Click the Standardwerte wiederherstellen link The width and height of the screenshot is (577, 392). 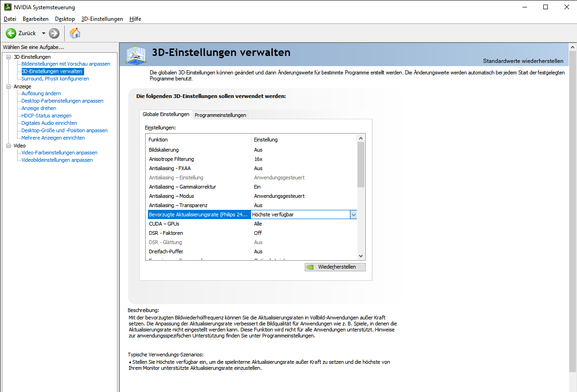[523, 61]
